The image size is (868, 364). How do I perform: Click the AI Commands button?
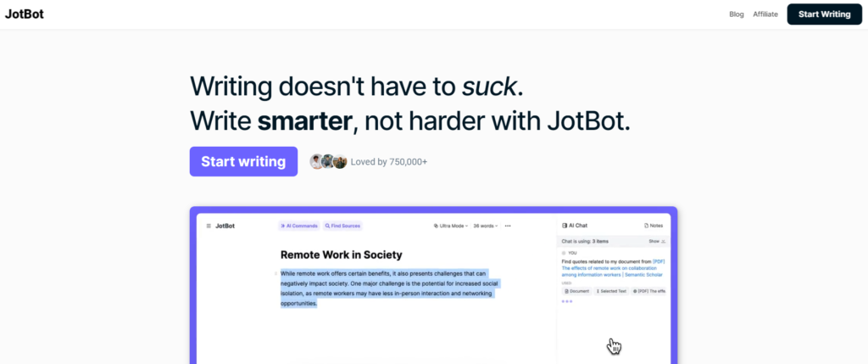tap(298, 226)
